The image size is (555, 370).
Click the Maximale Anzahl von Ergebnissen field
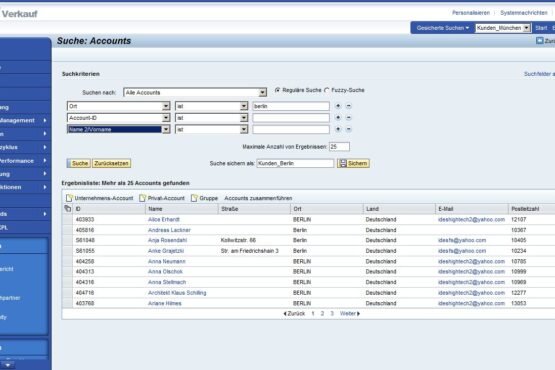[339, 147]
